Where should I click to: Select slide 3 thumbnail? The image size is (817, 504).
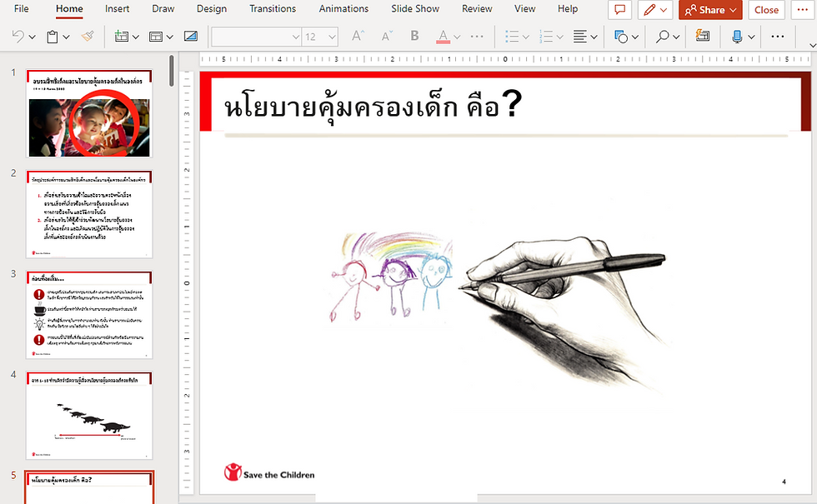point(89,315)
